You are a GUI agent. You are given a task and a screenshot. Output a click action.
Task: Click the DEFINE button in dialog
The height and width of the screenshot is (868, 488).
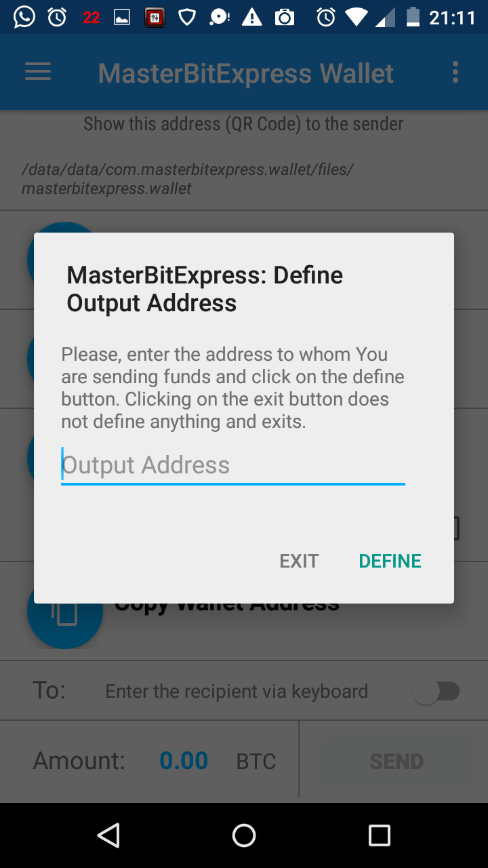tap(390, 561)
